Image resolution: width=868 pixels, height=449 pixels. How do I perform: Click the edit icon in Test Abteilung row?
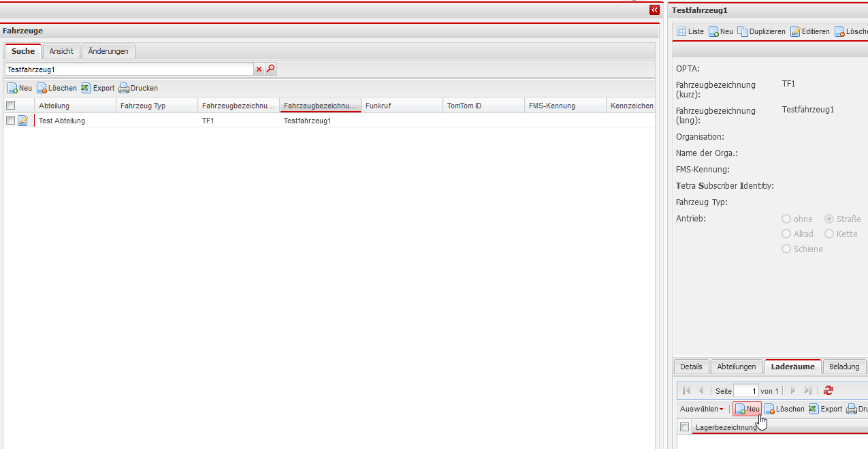[x=22, y=121]
